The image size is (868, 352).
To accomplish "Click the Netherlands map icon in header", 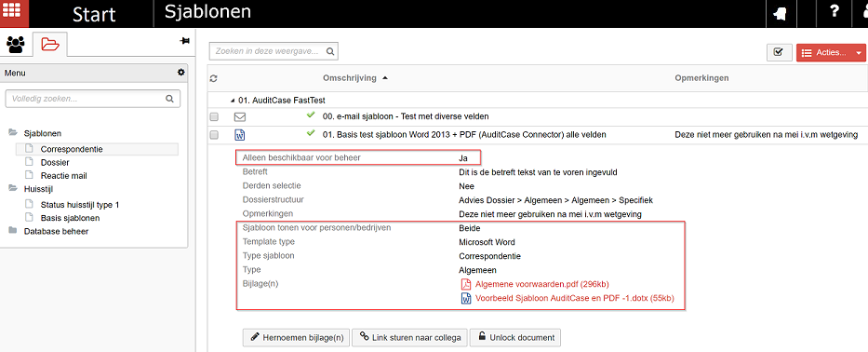I will click(780, 14).
